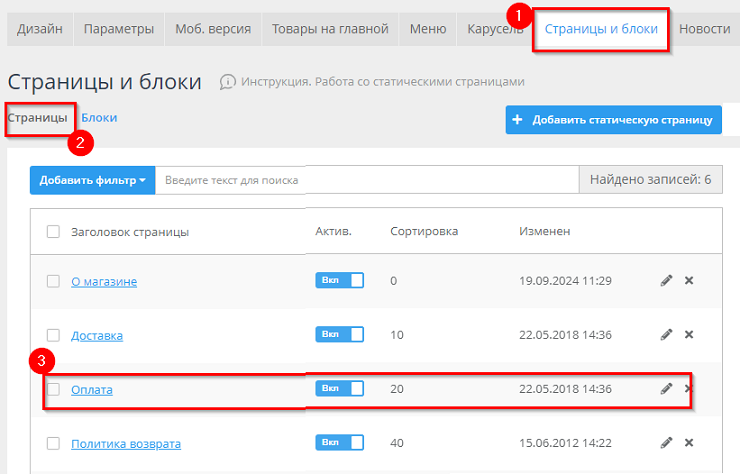
Task: Click the pencil icon in Оплата row
Action: 667,389
